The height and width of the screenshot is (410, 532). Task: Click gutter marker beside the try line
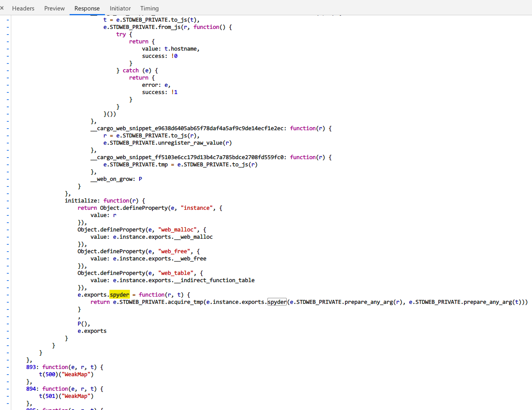pos(8,34)
